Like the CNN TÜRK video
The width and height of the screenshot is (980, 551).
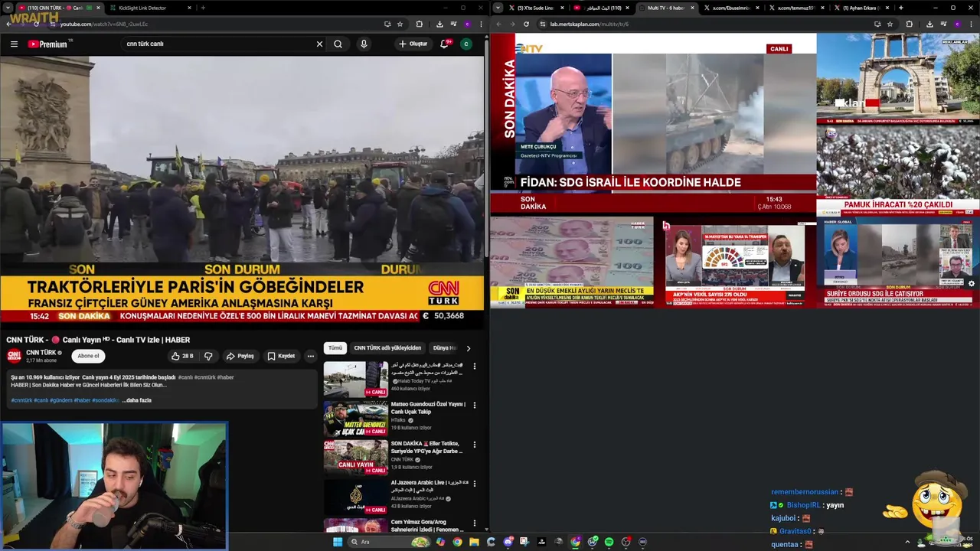click(x=181, y=356)
